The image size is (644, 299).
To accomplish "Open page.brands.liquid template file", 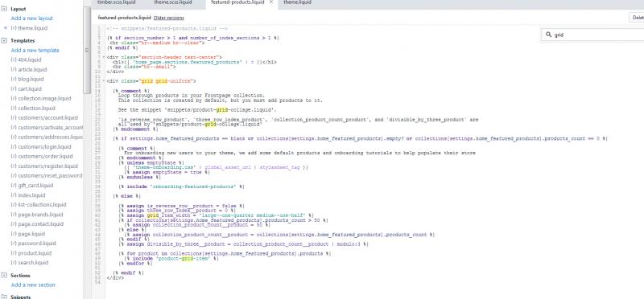I will [x=37, y=215].
